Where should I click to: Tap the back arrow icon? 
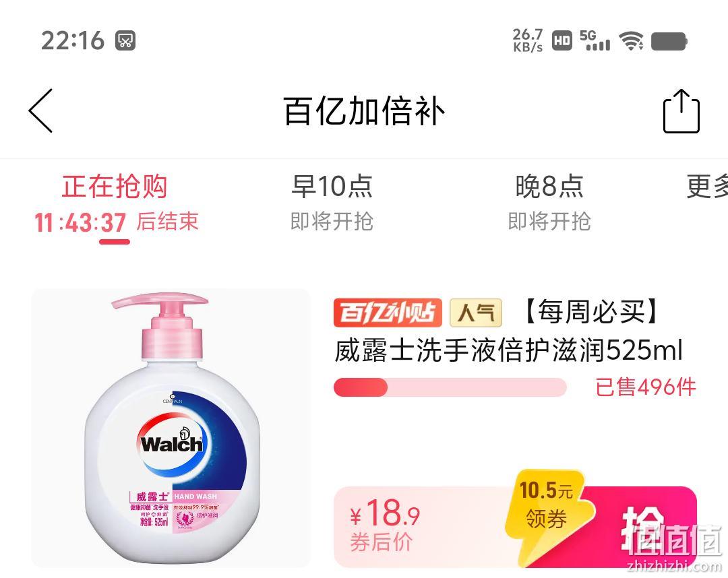point(41,111)
